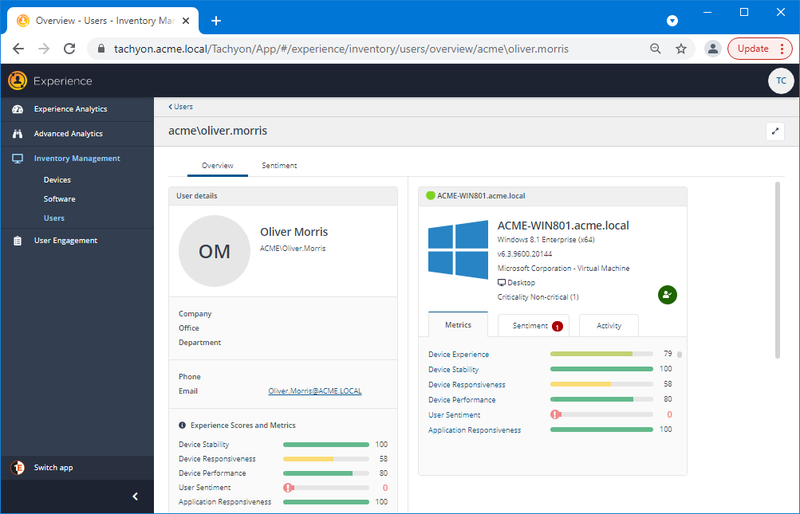Open the device Activity tab

coord(609,326)
